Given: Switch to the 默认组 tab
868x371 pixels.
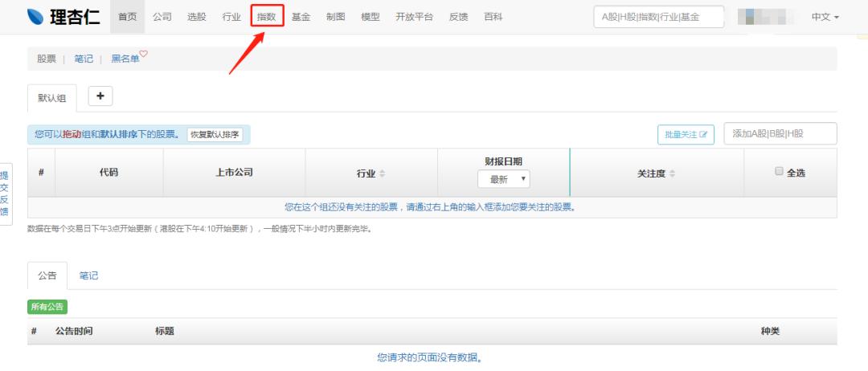Looking at the screenshot, I should point(52,99).
